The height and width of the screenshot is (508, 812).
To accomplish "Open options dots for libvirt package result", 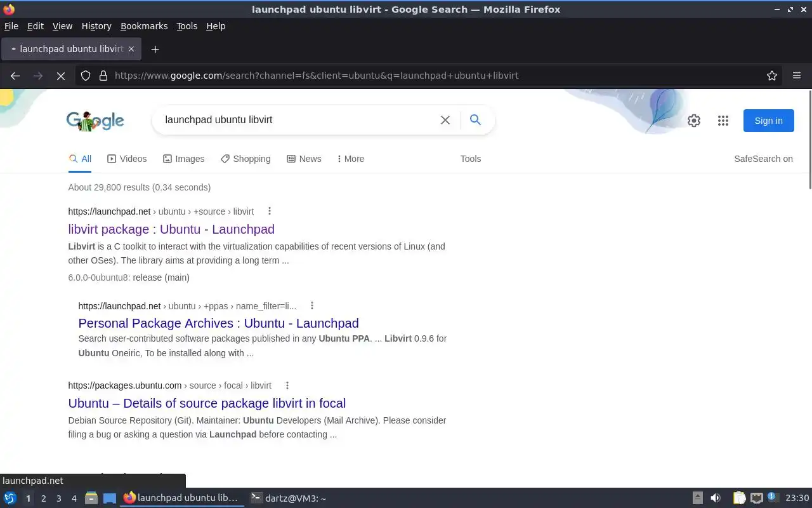I will [270, 211].
